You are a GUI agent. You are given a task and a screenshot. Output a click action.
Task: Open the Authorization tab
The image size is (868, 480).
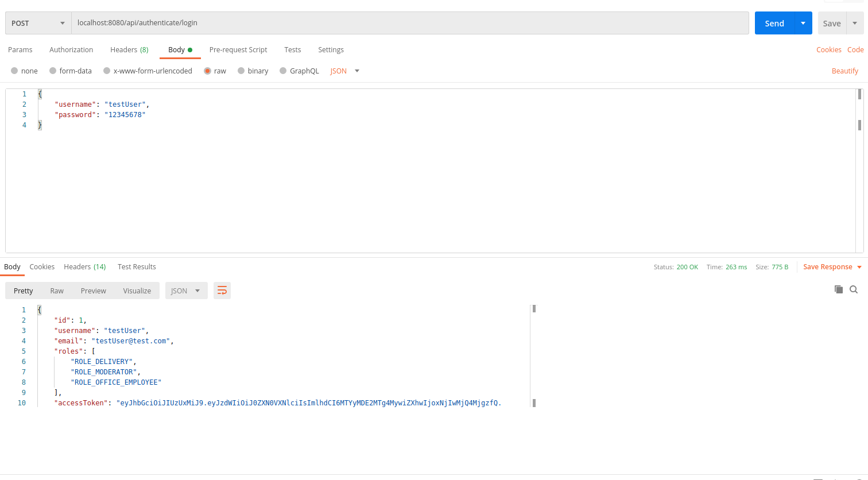71,50
